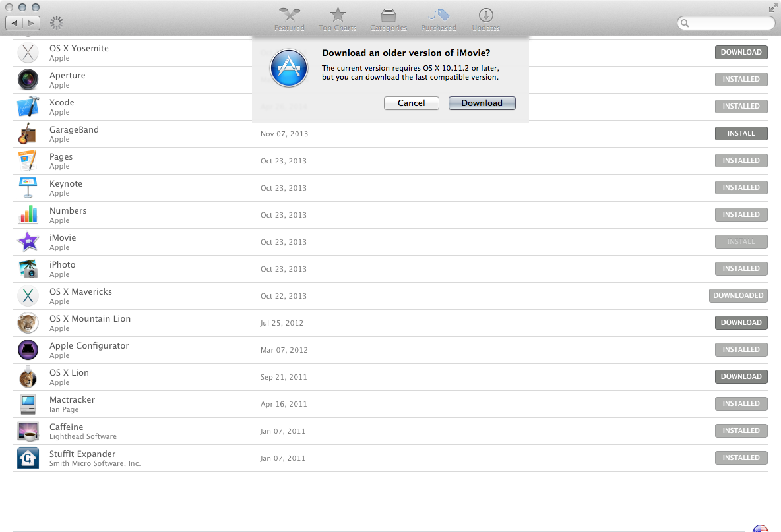
Task: Select the 'Jul 25, 2012' purchase date
Action: (x=282, y=323)
